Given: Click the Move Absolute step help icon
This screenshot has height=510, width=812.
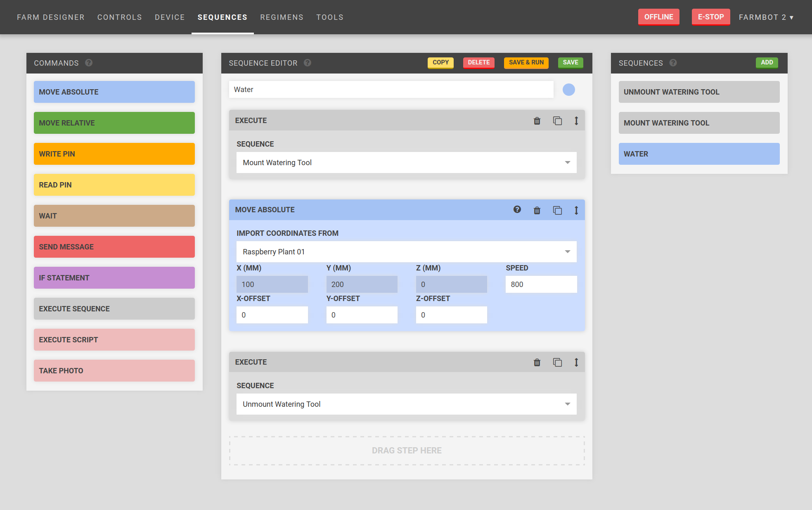Looking at the screenshot, I should [517, 209].
